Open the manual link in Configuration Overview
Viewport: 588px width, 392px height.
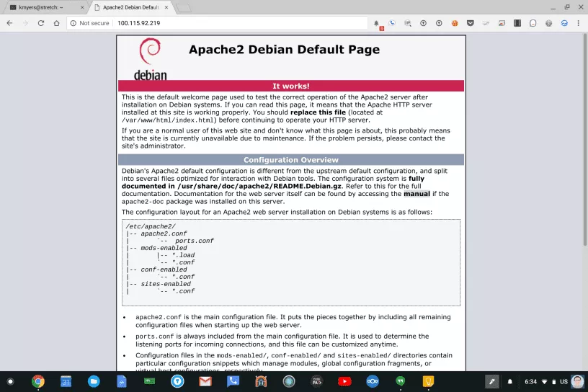click(x=417, y=194)
